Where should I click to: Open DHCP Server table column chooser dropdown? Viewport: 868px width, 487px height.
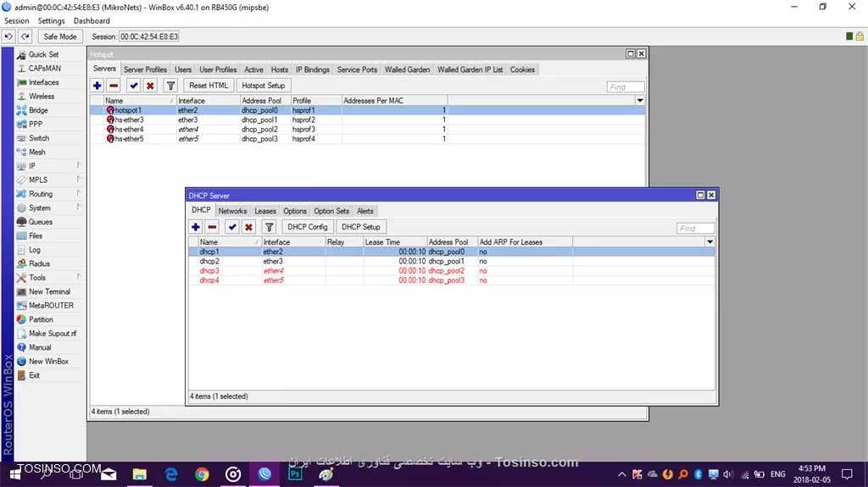[709, 242]
